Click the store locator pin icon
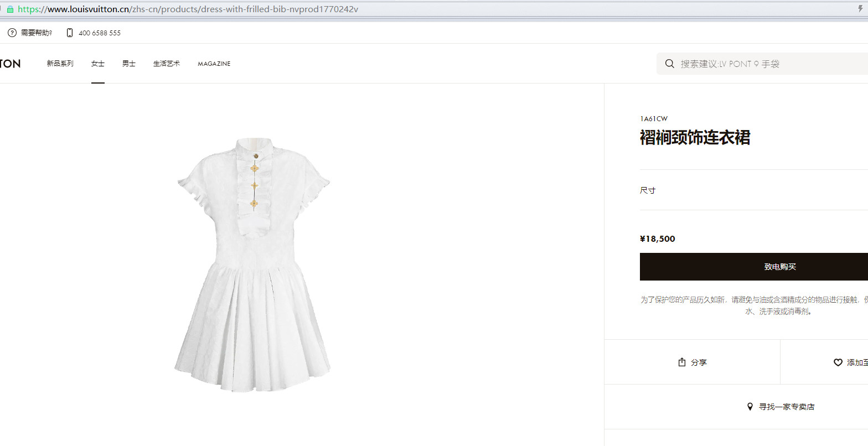Viewport: 868px width, 446px height. click(x=750, y=407)
